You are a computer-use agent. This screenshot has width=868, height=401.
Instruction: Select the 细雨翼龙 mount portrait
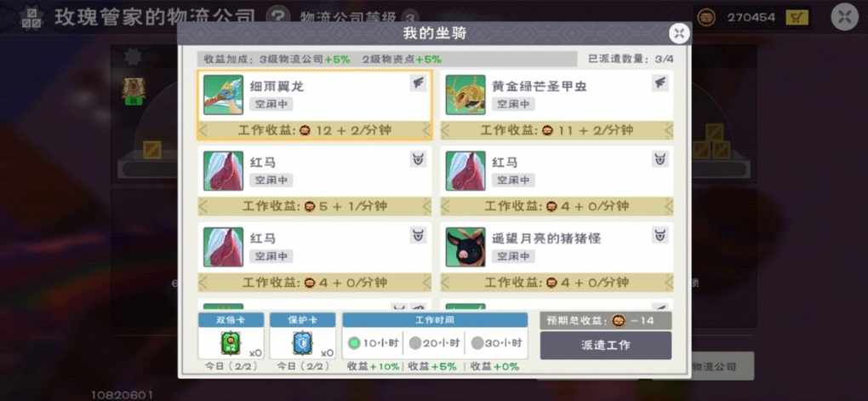[x=223, y=95]
